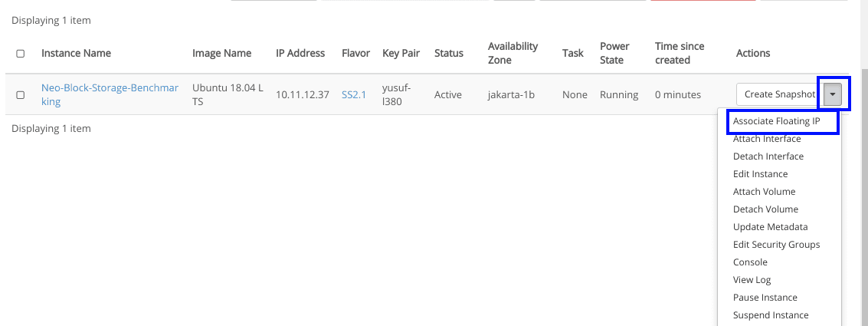Click Update Metadata in the menu

coord(770,227)
